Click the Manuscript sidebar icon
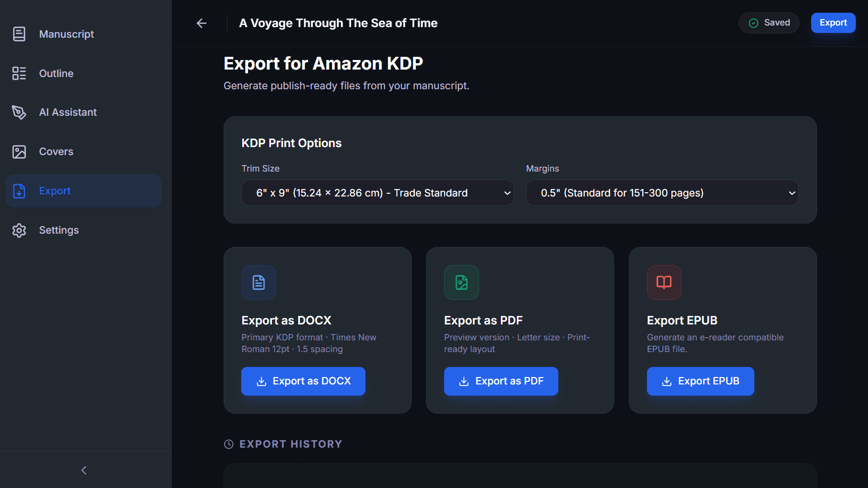Screen dimensions: 868x488 19,34
